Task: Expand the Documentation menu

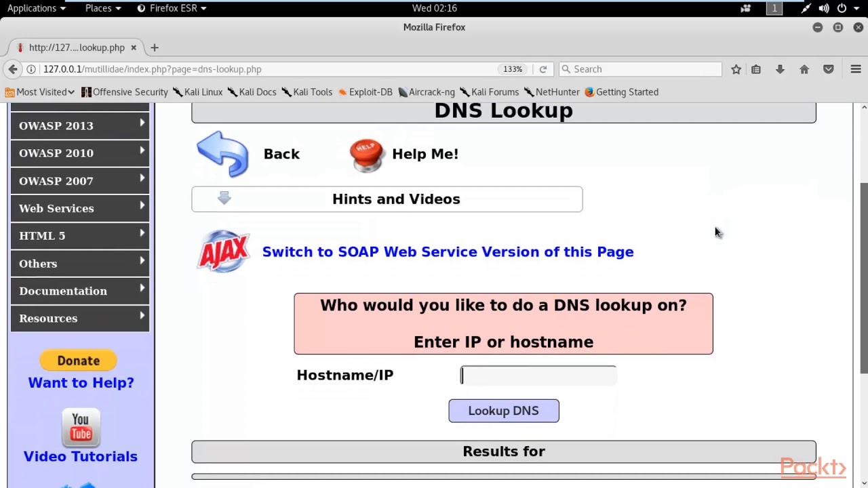Action: tap(80, 291)
